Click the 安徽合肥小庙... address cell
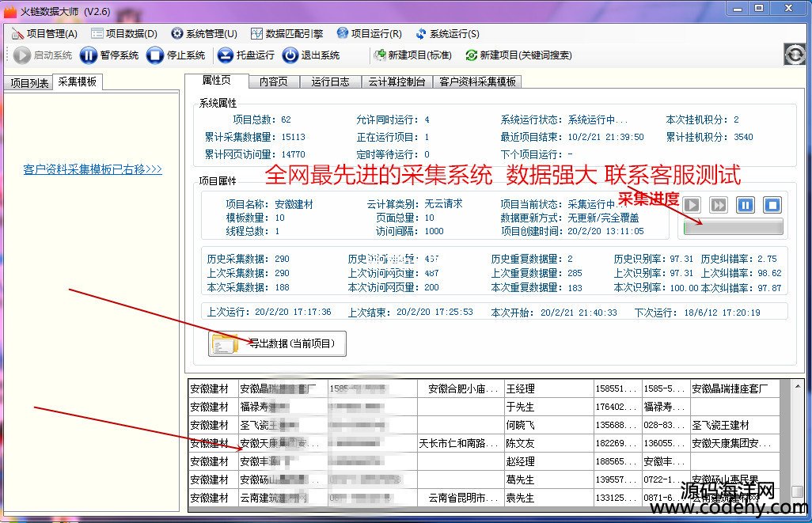Screen dimensions: 812x523 (461, 388)
